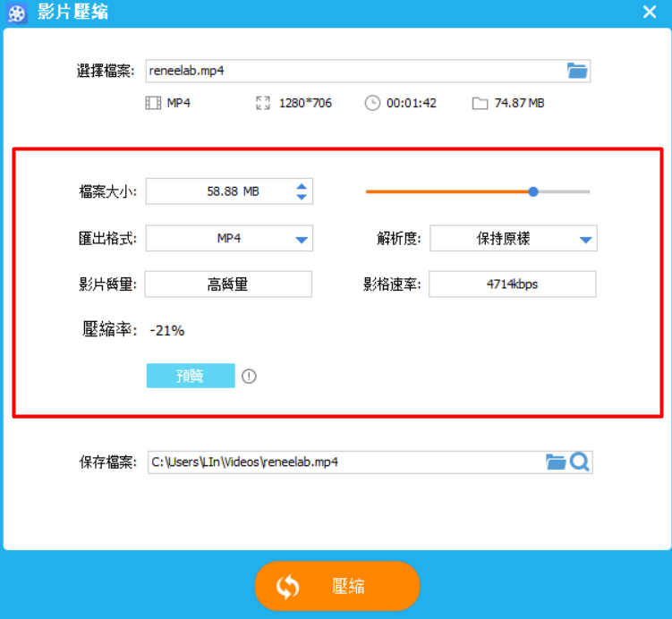
Task: Click the folder icon beside 74.87 MB
Action: [x=480, y=104]
